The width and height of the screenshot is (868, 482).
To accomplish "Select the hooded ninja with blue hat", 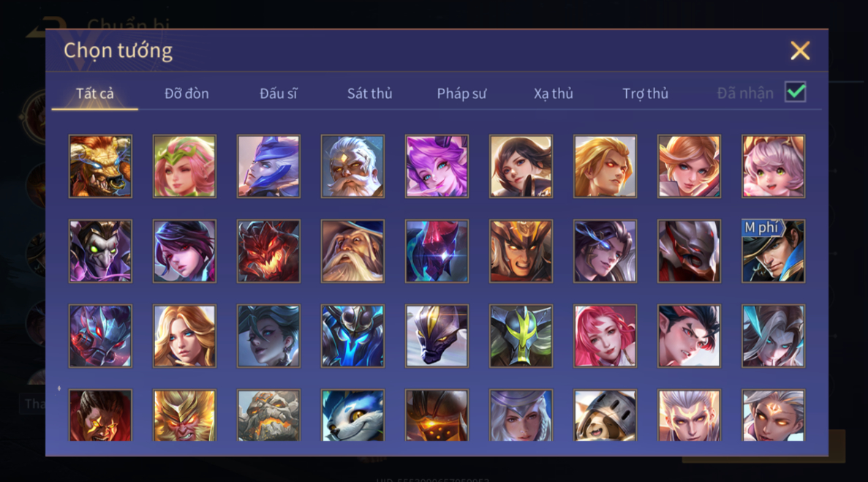I will point(268,166).
